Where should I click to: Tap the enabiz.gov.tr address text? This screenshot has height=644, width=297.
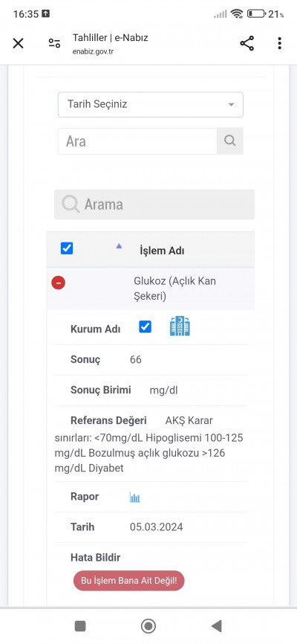(x=93, y=52)
